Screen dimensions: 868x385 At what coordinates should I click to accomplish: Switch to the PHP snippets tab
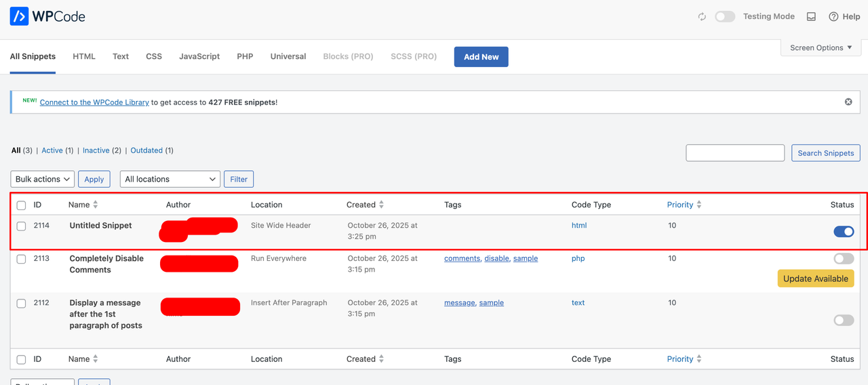(245, 56)
